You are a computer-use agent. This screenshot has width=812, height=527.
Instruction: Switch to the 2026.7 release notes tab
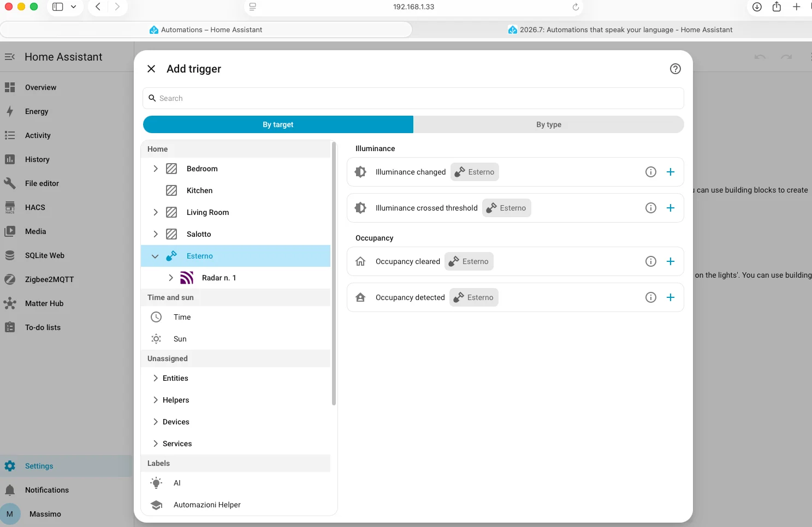[x=619, y=29]
